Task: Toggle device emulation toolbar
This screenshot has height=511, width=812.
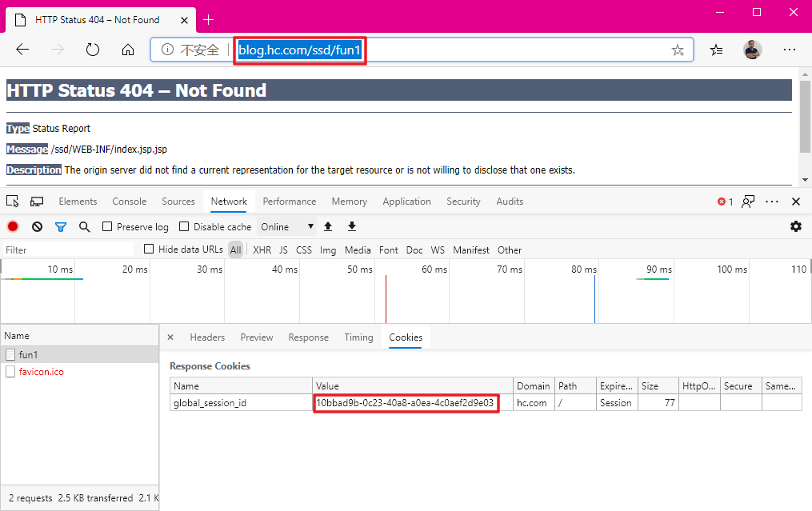Action: coord(37,202)
